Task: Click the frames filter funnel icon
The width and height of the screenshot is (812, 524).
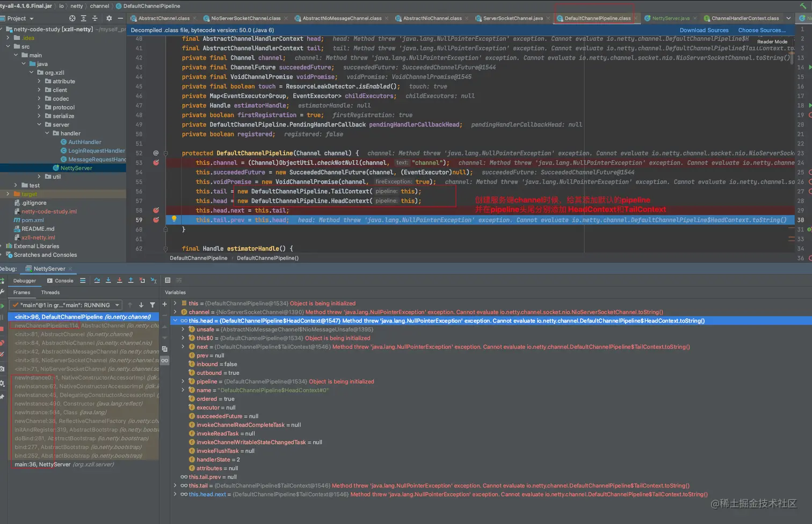Action: click(153, 305)
